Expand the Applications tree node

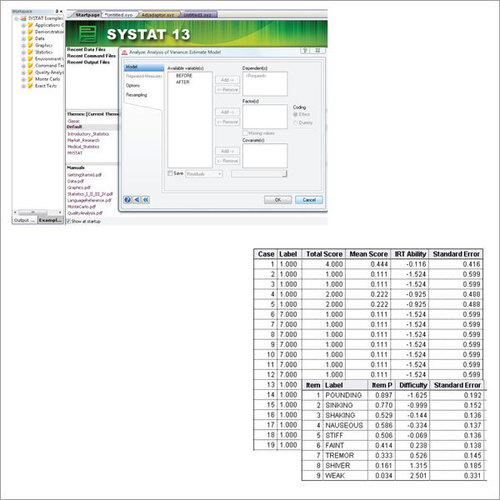(24, 25)
